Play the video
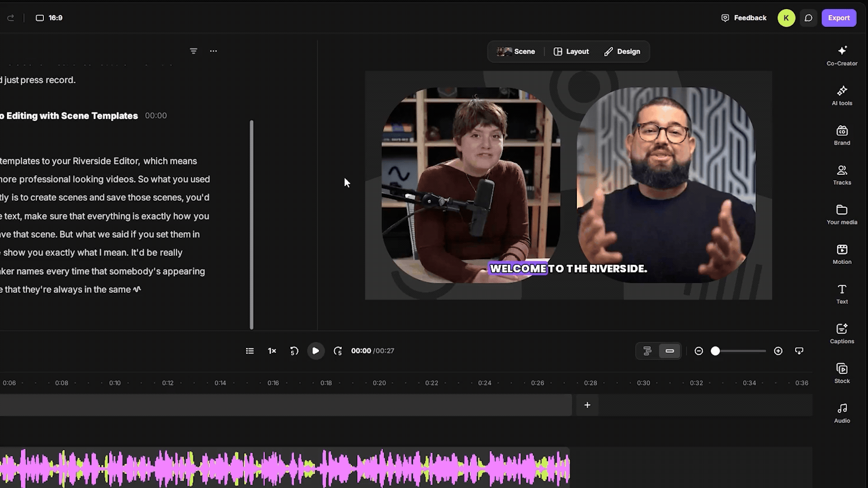This screenshot has width=868, height=488. coord(316,351)
